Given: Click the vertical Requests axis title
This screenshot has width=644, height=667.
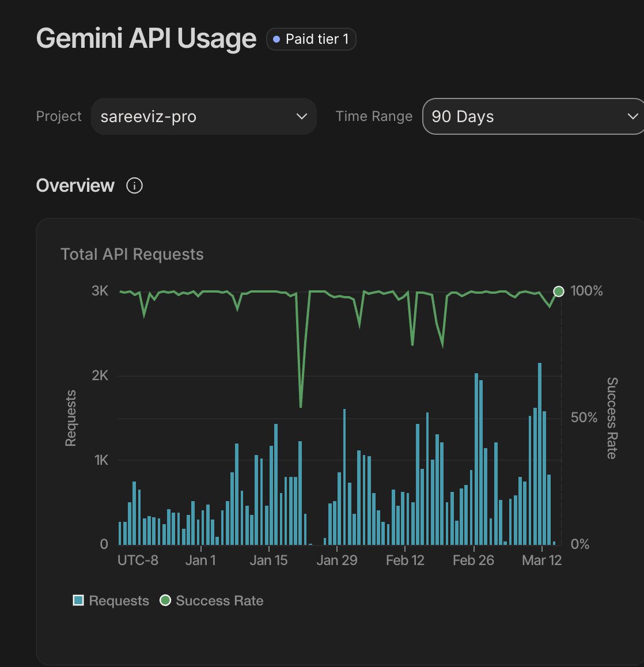Looking at the screenshot, I should [x=71, y=418].
